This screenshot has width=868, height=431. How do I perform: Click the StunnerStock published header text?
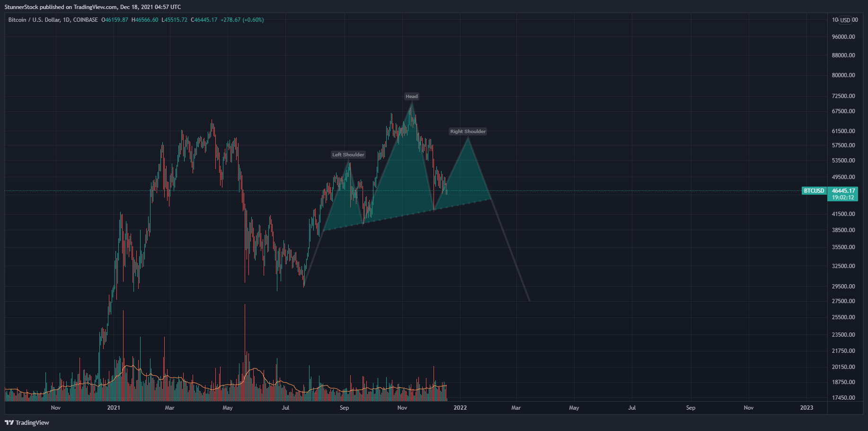click(93, 7)
